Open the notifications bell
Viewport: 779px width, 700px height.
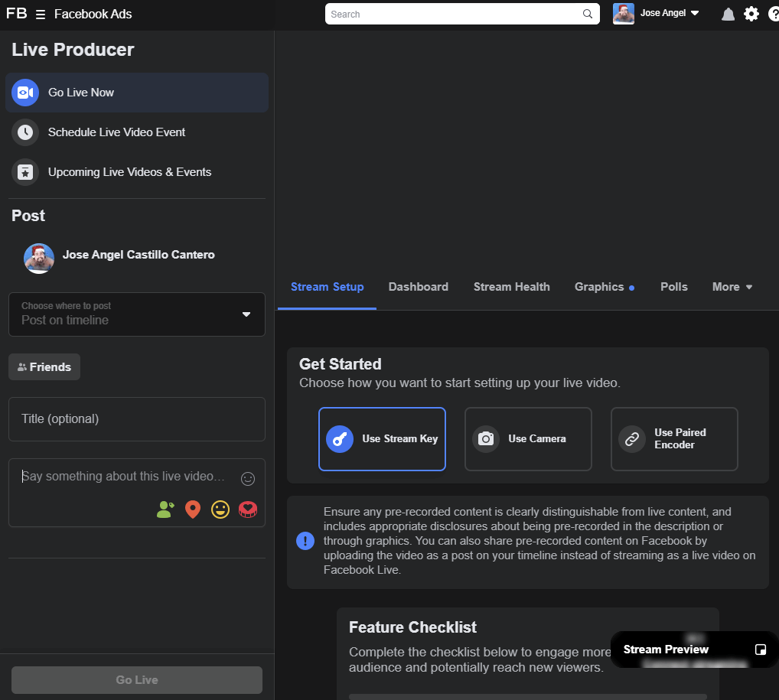(x=728, y=14)
